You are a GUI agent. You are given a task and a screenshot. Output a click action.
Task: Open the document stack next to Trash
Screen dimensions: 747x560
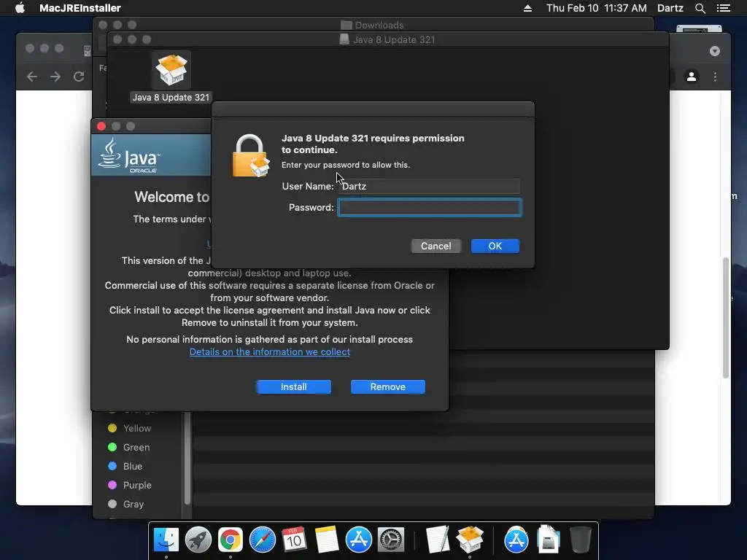[x=549, y=540]
